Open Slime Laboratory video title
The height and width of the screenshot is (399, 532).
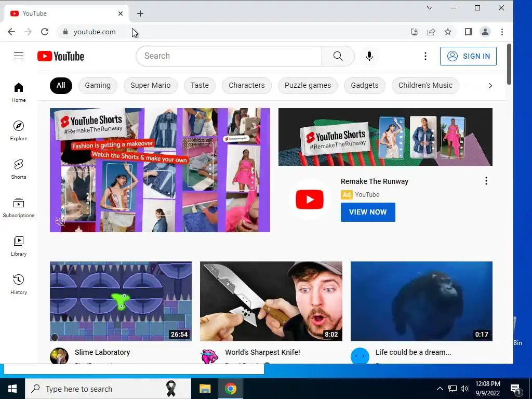pos(102,352)
